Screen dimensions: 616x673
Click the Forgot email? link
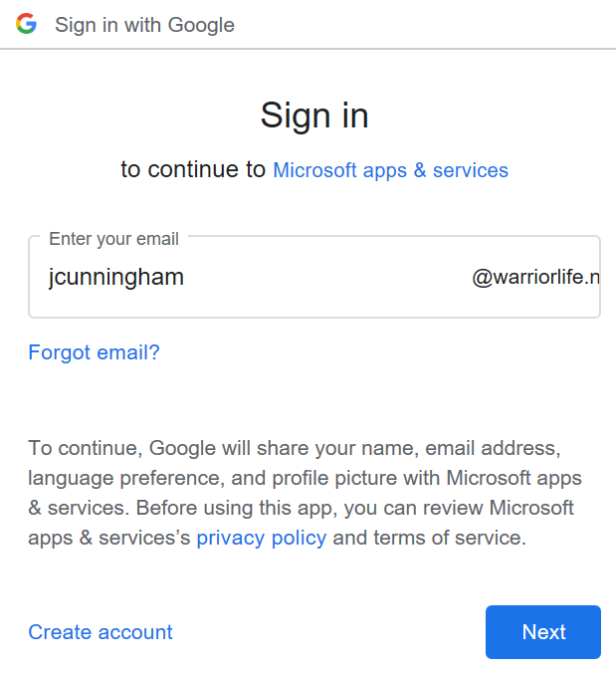(94, 352)
